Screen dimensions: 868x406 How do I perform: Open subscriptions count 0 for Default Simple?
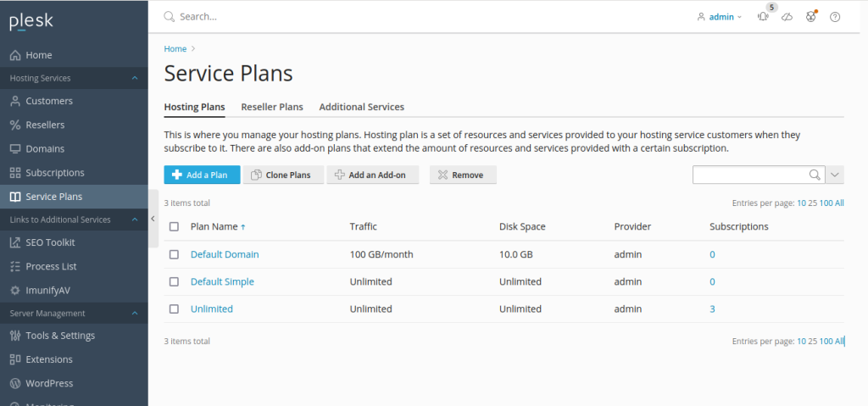click(x=712, y=281)
